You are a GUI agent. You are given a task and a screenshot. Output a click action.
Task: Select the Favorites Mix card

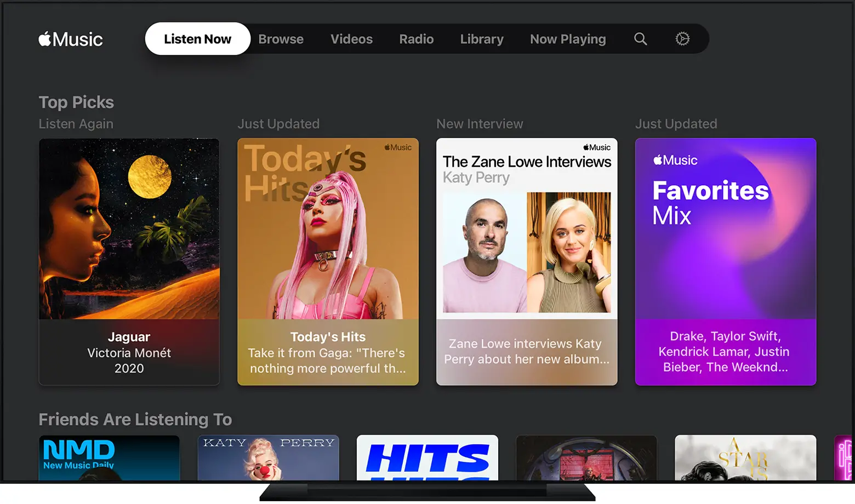[x=725, y=261]
